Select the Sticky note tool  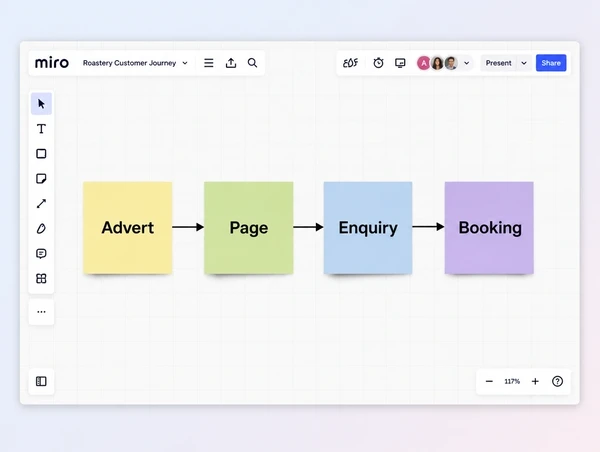pyautogui.click(x=41, y=179)
